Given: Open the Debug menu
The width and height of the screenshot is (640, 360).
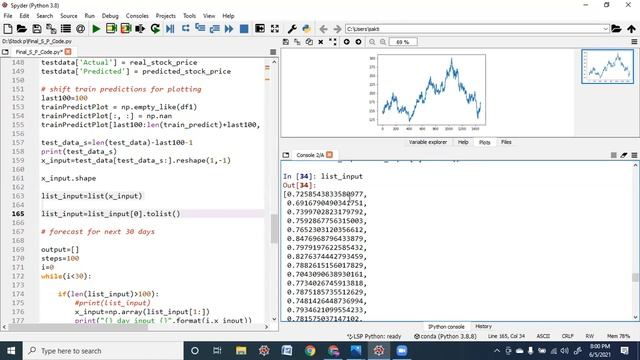Looking at the screenshot, I should [110, 16].
